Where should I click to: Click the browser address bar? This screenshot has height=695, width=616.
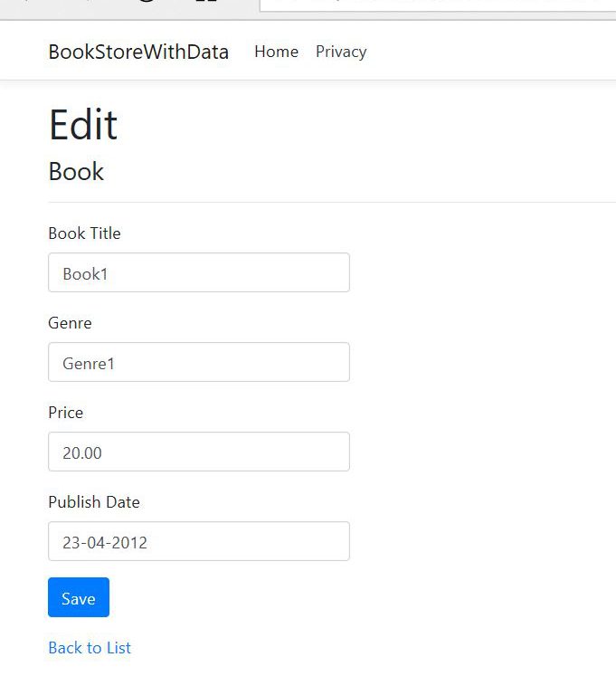(434, 5)
